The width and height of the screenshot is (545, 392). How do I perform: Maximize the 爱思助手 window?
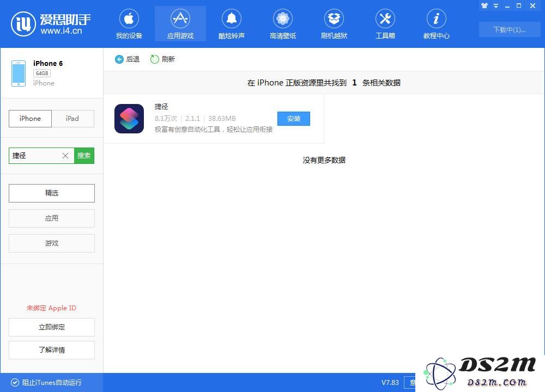click(x=519, y=5)
